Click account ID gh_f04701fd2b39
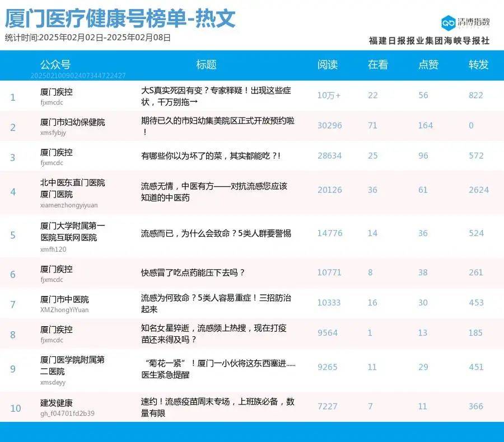The image size is (504, 442). [x=67, y=413]
